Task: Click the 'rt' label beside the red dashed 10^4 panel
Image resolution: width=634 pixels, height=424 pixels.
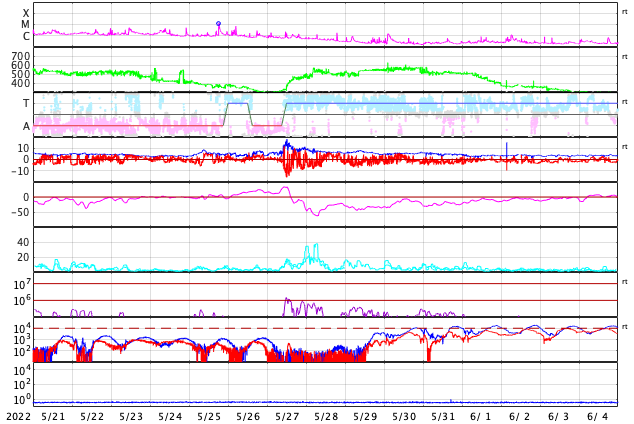Action: tap(624, 327)
